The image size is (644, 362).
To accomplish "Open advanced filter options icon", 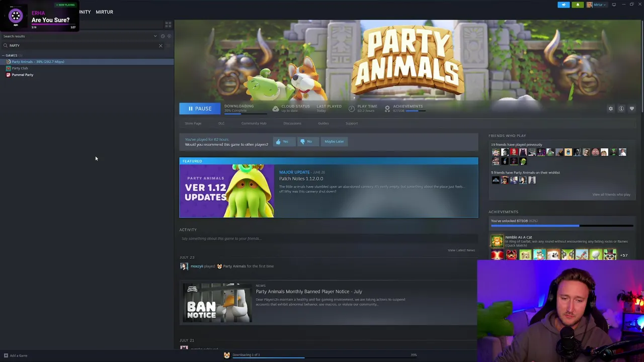I will [169, 46].
